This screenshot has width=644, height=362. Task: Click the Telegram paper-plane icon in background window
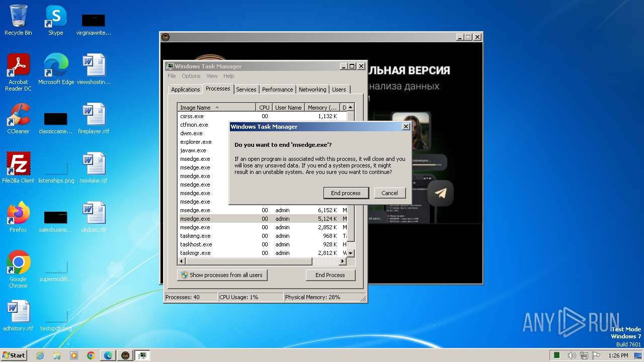[441, 194]
